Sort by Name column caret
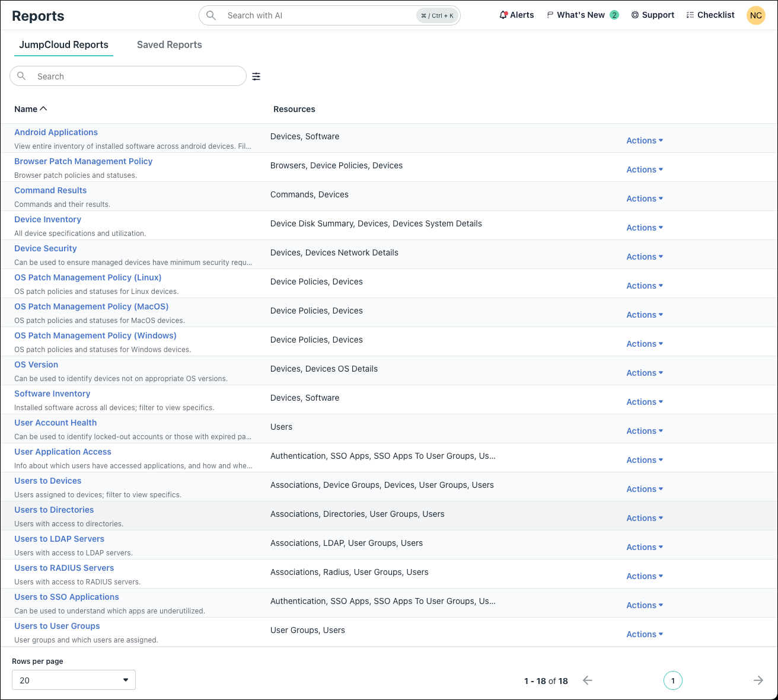The width and height of the screenshot is (778, 700). pyautogui.click(x=43, y=108)
